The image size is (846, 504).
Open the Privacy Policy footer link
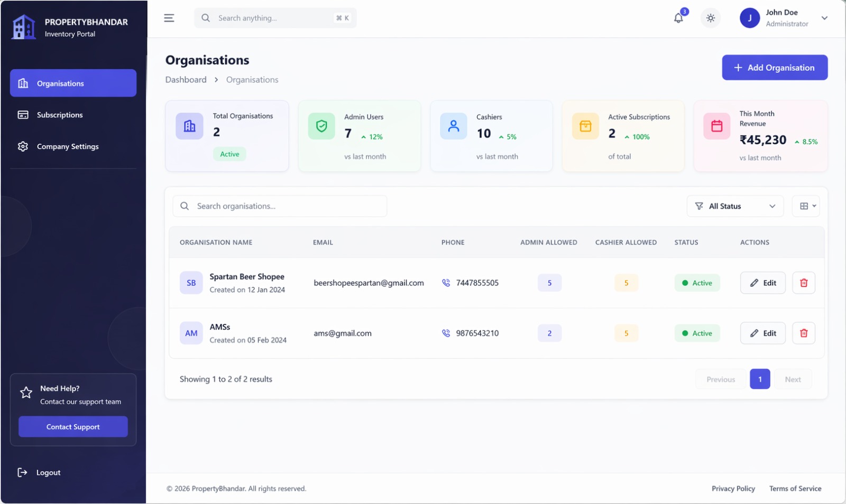tap(733, 489)
